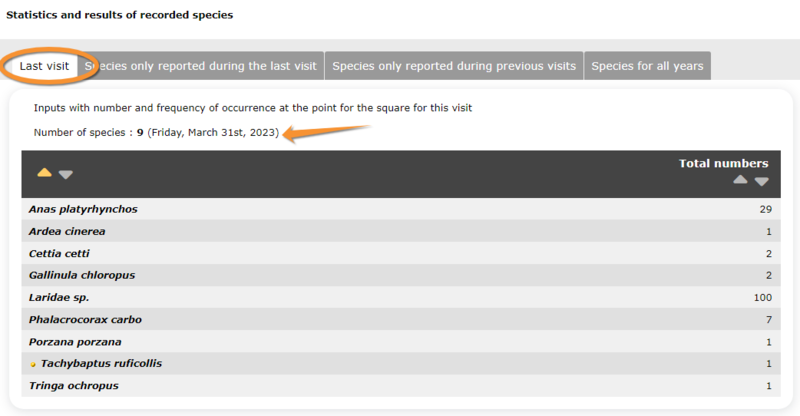Screen dimensions: 800x416
Task: Sort species names ascending with yellow arrow
Action: point(44,173)
